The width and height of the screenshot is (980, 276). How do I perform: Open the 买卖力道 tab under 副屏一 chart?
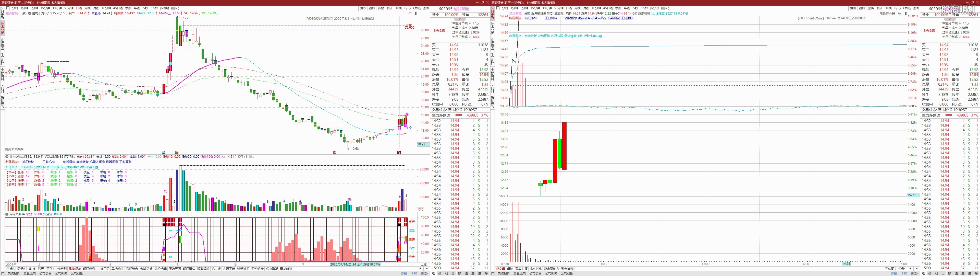pos(521,269)
